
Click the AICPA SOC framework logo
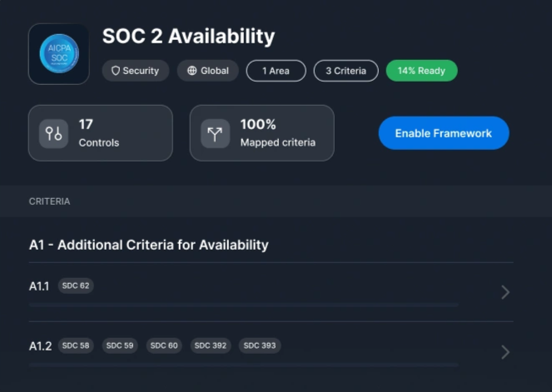pyautogui.click(x=59, y=54)
